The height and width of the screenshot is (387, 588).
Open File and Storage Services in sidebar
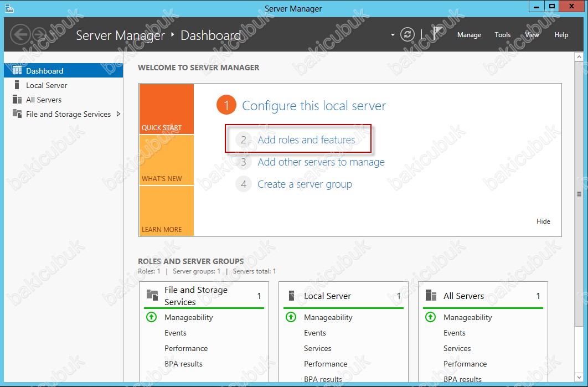click(63, 114)
